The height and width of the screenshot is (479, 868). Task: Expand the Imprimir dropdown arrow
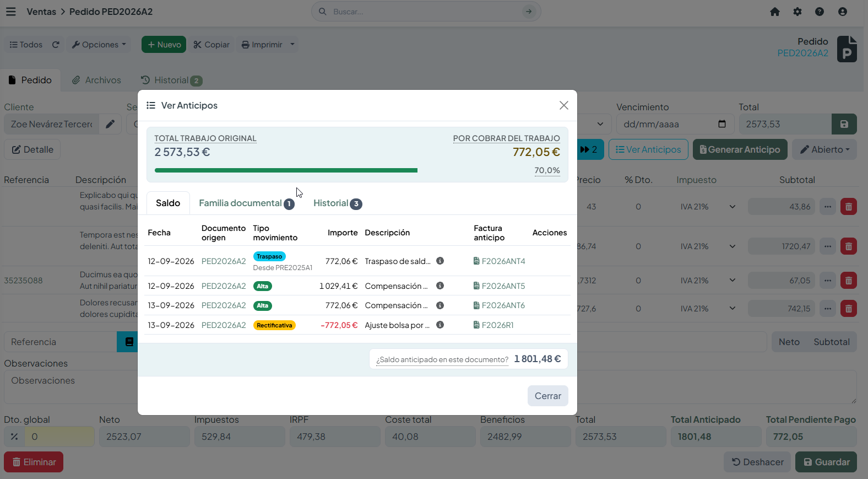pyautogui.click(x=292, y=45)
